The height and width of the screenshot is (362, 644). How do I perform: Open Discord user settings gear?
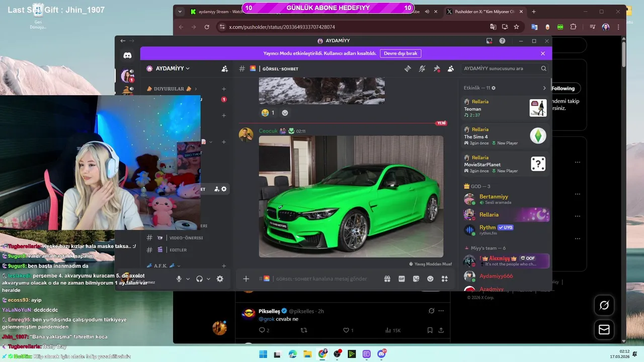220,279
